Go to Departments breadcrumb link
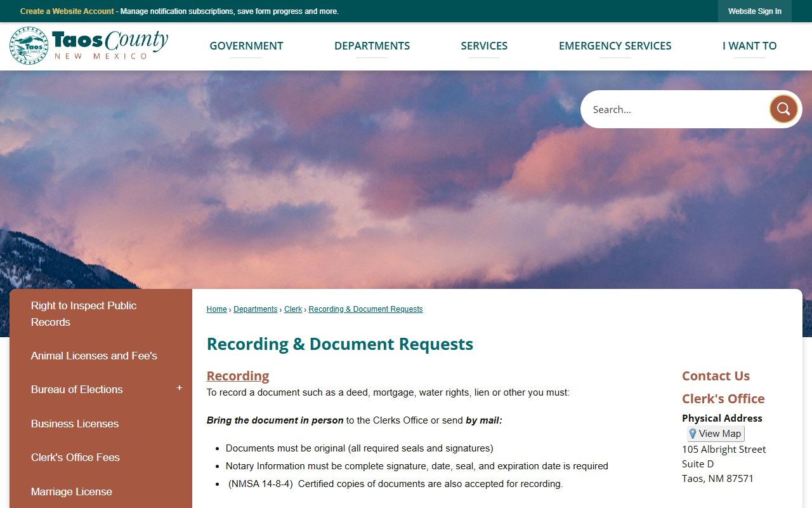This screenshot has height=508, width=812. (x=255, y=309)
